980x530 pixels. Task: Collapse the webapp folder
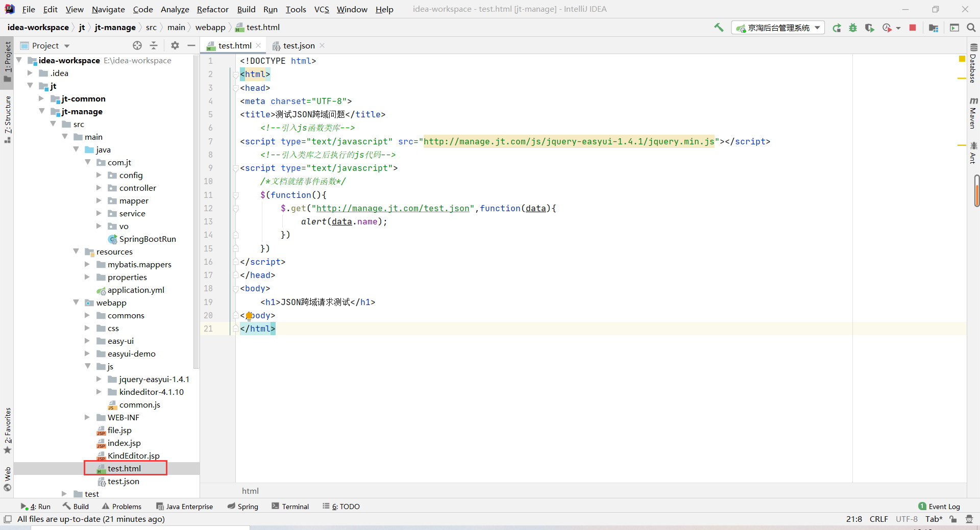pos(76,302)
